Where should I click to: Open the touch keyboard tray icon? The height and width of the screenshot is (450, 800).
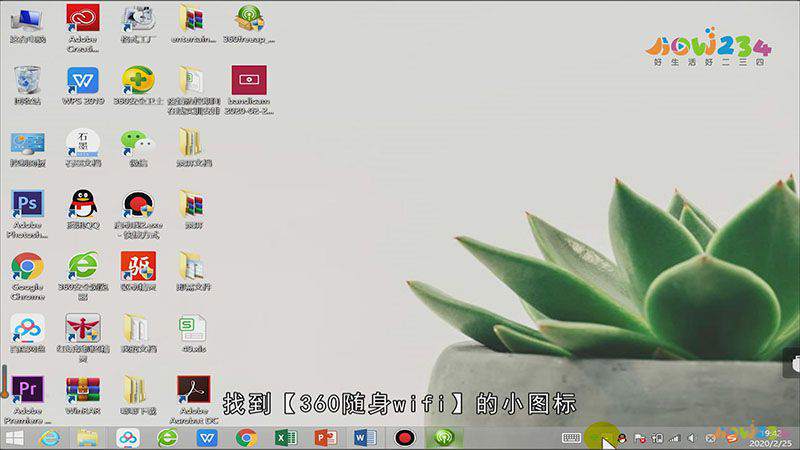click(x=571, y=438)
